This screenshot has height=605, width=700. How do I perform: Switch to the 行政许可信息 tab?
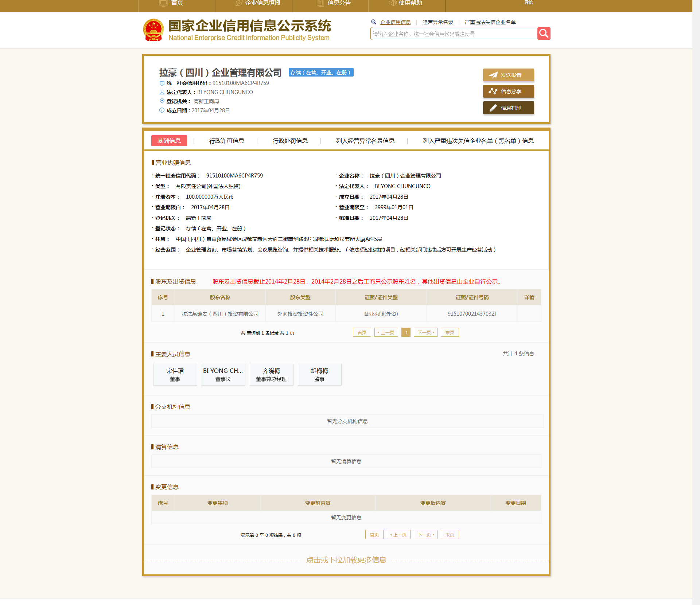click(x=226, y=141)
